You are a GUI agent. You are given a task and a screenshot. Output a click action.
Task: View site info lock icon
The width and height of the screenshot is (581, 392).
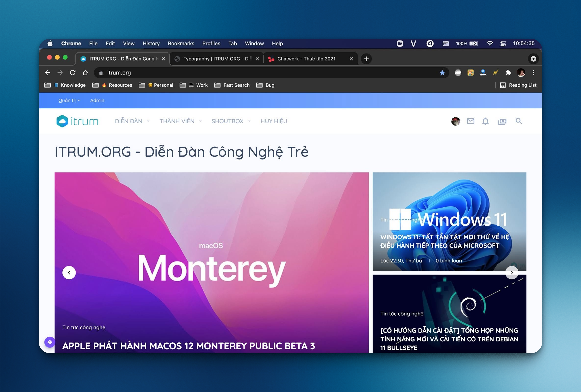pos(101,73)
